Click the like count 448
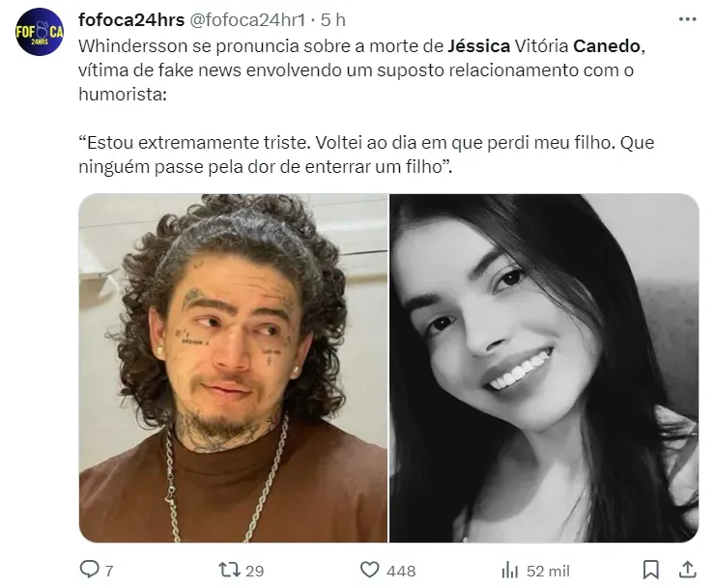This screenshot has width=716, height=588. 401,571
